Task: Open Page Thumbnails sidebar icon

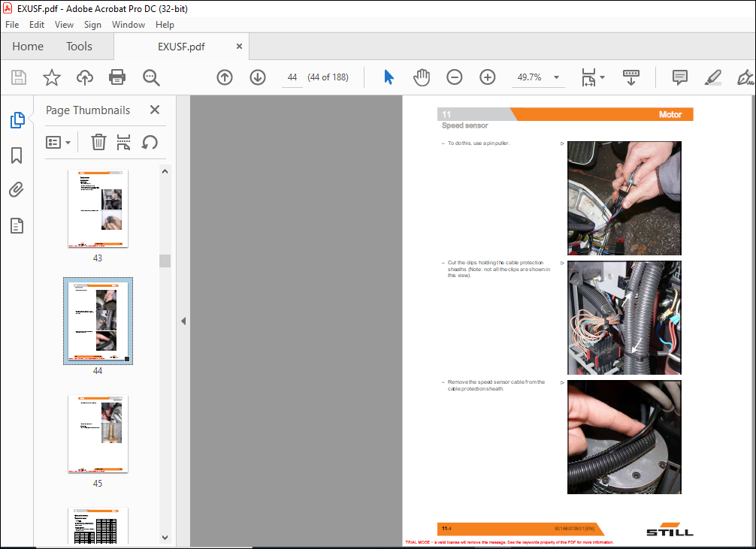Action: [17, 120]
